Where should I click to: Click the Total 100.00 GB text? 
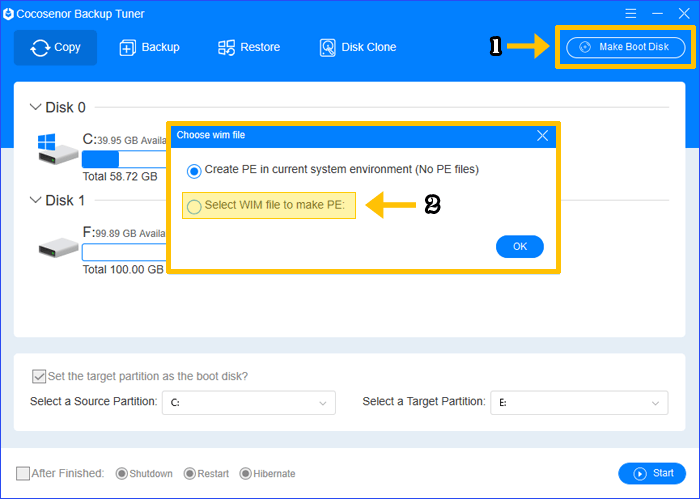pos(123,269)
